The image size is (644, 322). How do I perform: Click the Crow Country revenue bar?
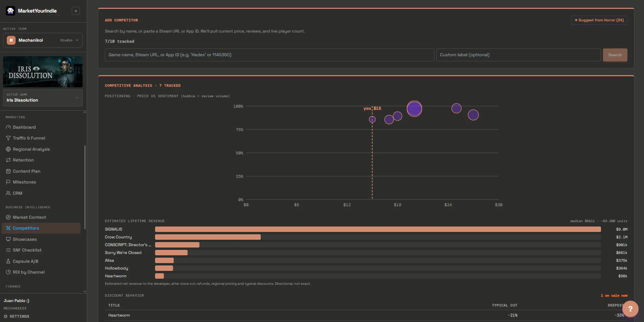[208, 237]
